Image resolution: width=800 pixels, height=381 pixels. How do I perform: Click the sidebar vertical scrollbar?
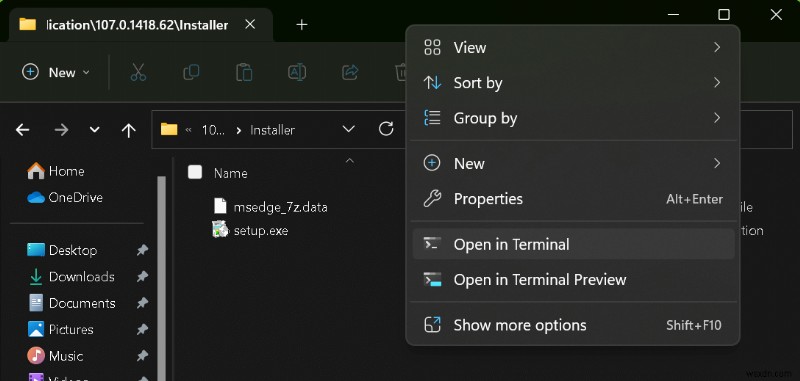161,278
